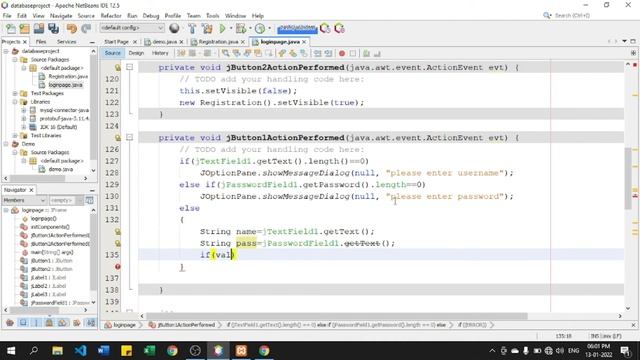Open the default config dropdown
Image resolution: width=640 pixels, height=360 pixels.
(x=132, y=28)
